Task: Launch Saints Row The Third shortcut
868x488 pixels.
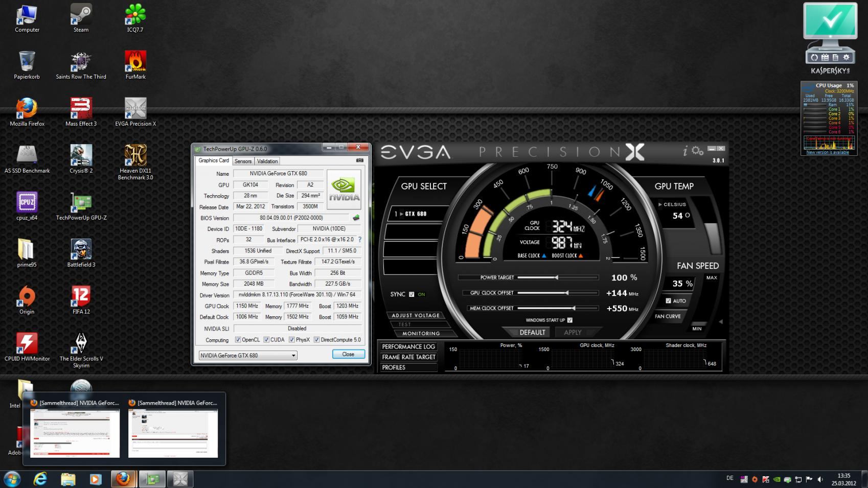Action: (81, 65)
